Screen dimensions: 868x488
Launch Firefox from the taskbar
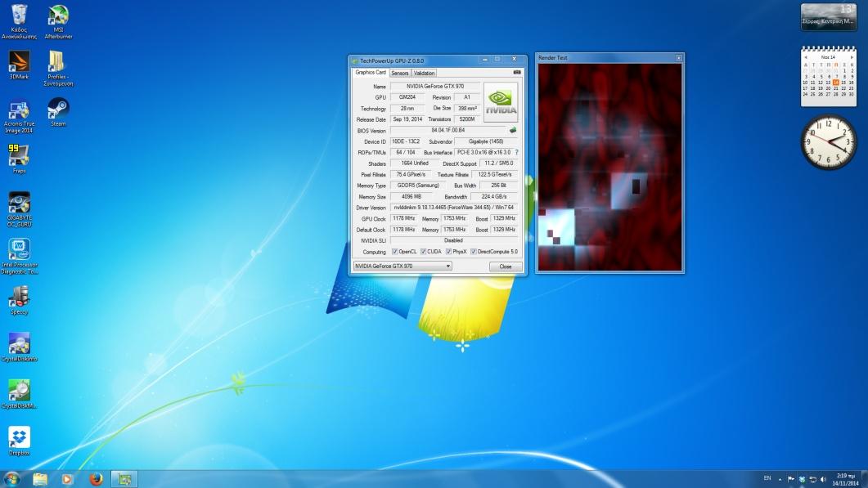pyautogui.click(x=96, y=479)
